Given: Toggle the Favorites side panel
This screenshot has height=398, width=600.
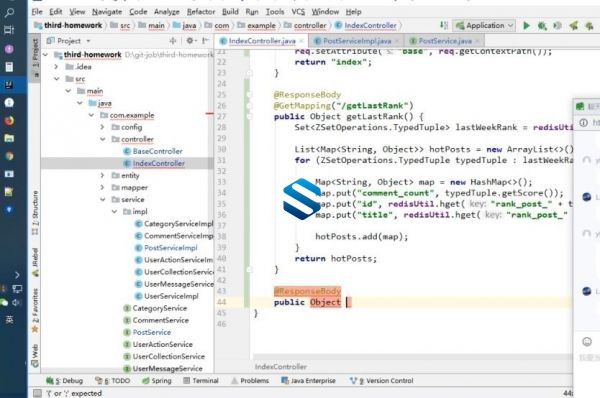Looking at the screenshot, I should coord(35,310).
